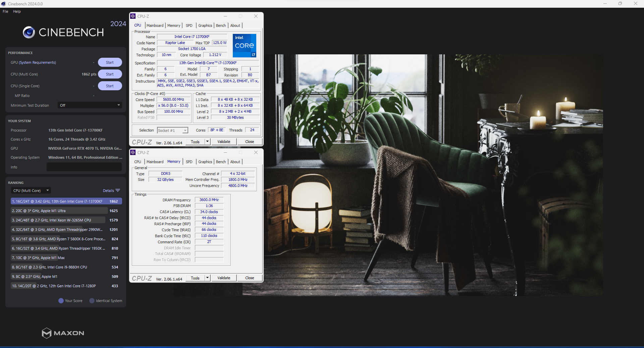Open the Help menu
This screenshot has width=644, height=348.
[17, 11]
